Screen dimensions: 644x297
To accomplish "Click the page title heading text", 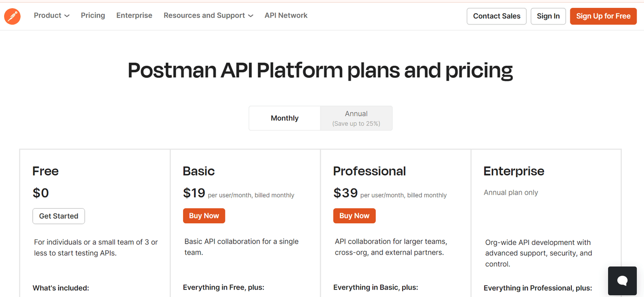I will pos(320,70).
